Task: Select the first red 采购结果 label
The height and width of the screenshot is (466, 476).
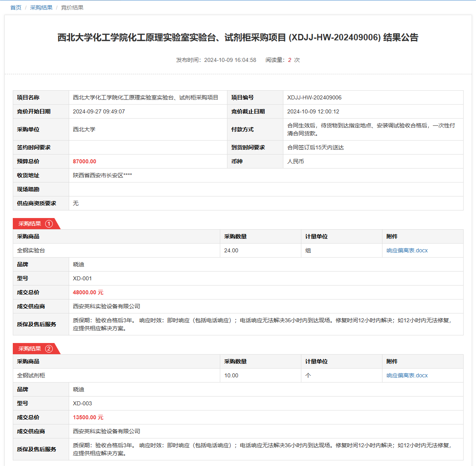Action: point(30,224)
